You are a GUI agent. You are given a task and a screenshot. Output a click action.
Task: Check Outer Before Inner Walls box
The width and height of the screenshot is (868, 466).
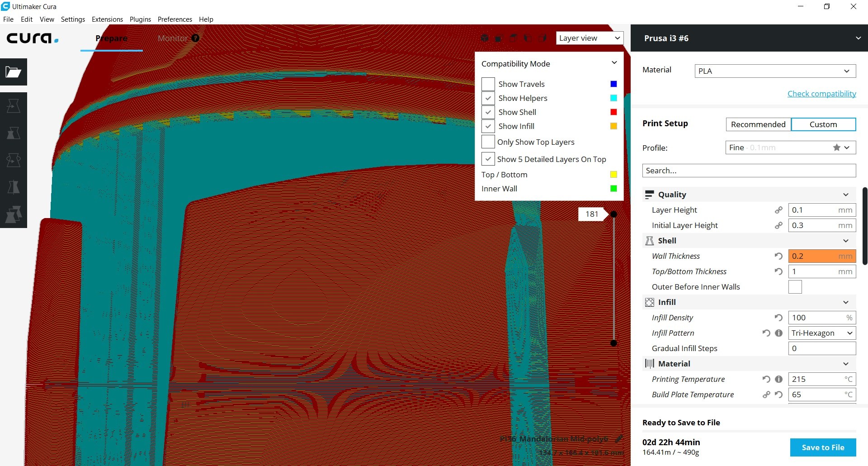click(x=795, y=287)
